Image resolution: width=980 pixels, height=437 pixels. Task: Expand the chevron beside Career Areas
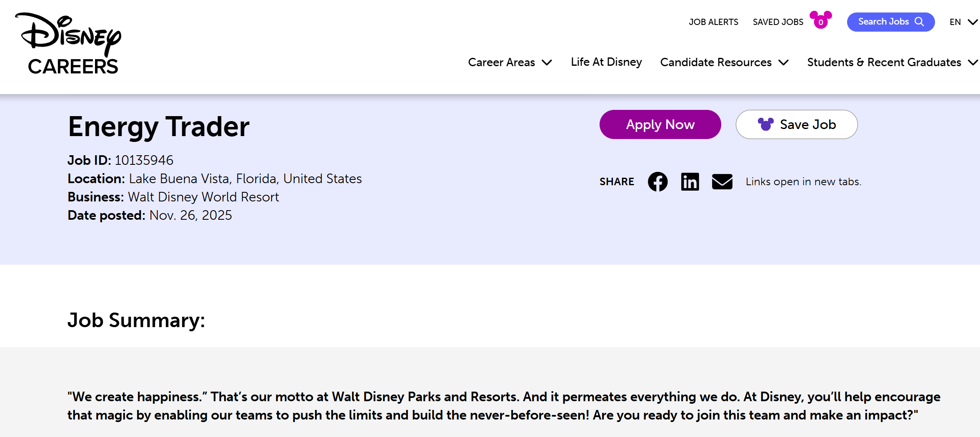coord(547,62)
